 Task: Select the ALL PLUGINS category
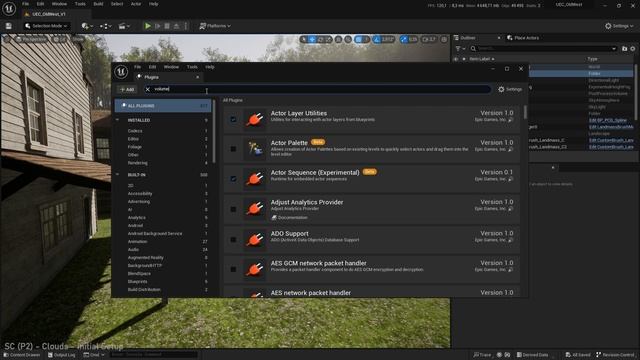point(163,105)
